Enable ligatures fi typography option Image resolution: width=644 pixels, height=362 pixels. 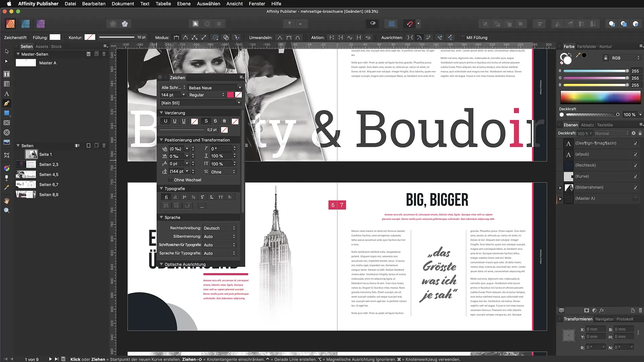[x=166, y=197]
